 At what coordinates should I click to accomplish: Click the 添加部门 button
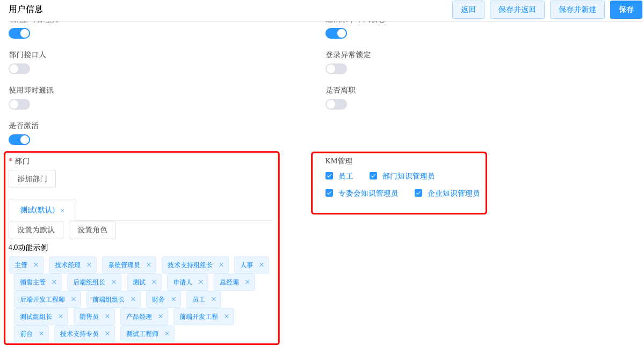click(x=32, y=179)
